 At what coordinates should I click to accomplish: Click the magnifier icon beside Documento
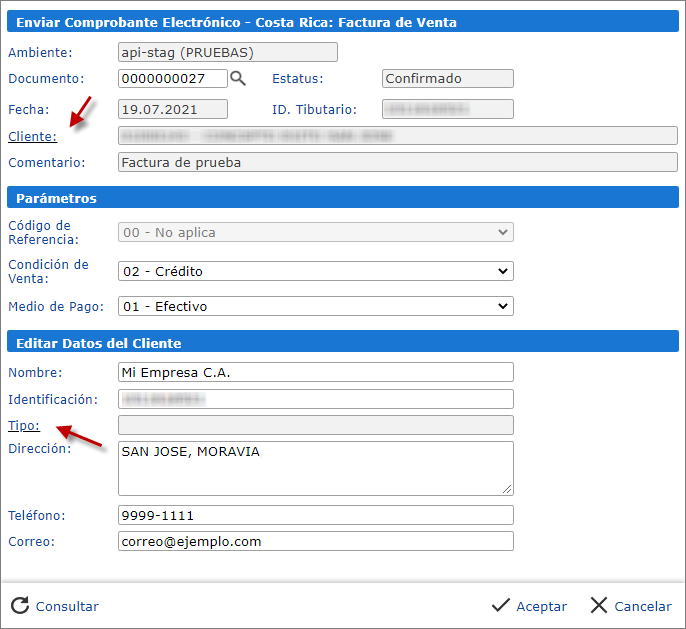238,78
